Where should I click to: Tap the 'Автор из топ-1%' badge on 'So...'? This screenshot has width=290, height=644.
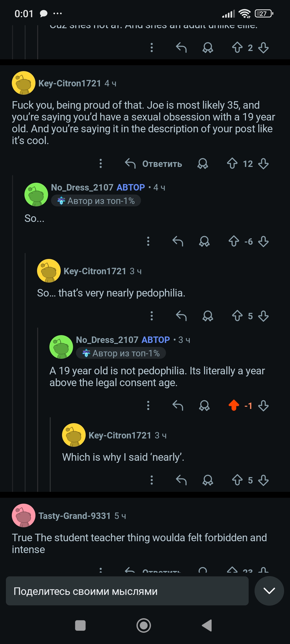click(96, 201)
